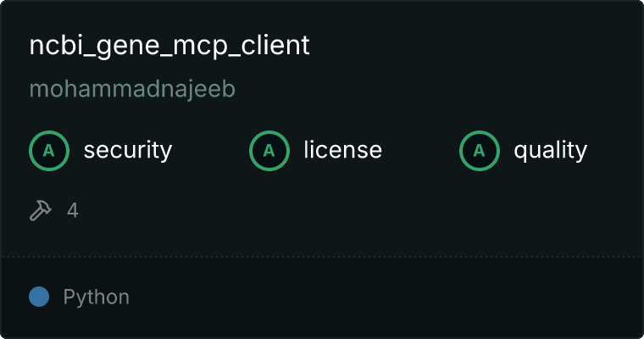This screenshot has height=339, width=644.
Task: Click the license grade A badge
Action: 269,151
